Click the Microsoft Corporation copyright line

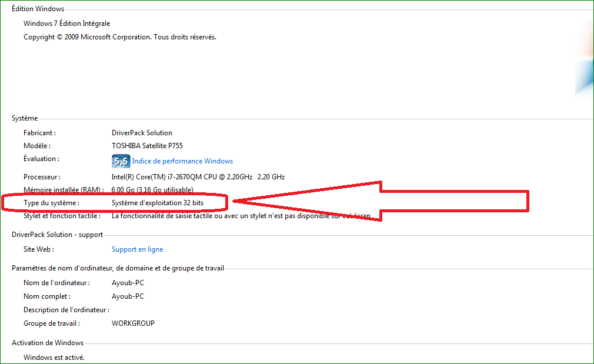point(120,37)
